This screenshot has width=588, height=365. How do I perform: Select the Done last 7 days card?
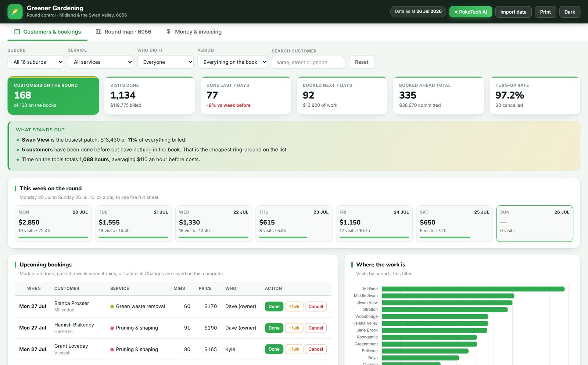click(x=246, y=96)
